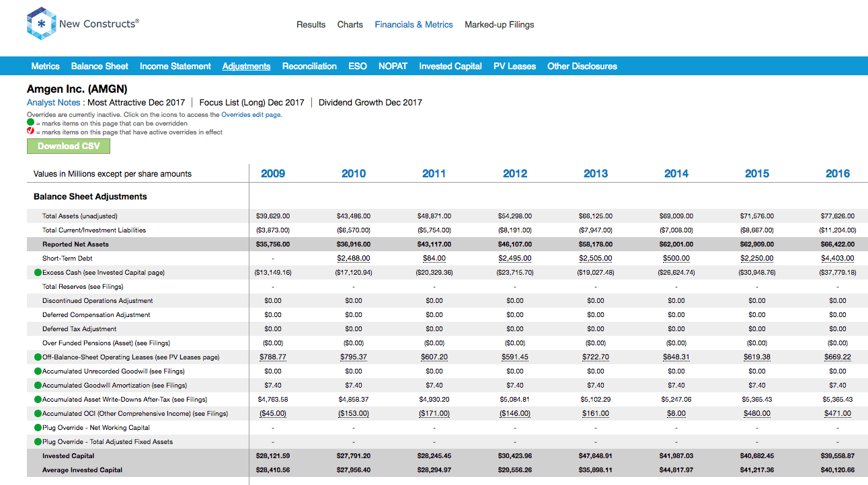Click 2015 Reported Net Assets value $62,909.00
The height and width of the screenshot is (485, 868).
[x=757, y=245]
